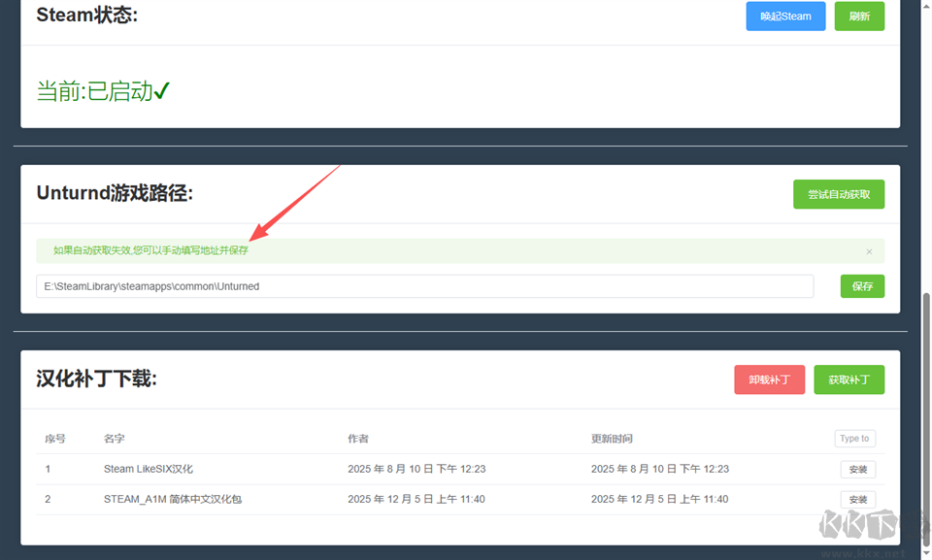Screen dimensions: 932x560
Task: Click the 获取补丁 button
Action: (849, 379)
